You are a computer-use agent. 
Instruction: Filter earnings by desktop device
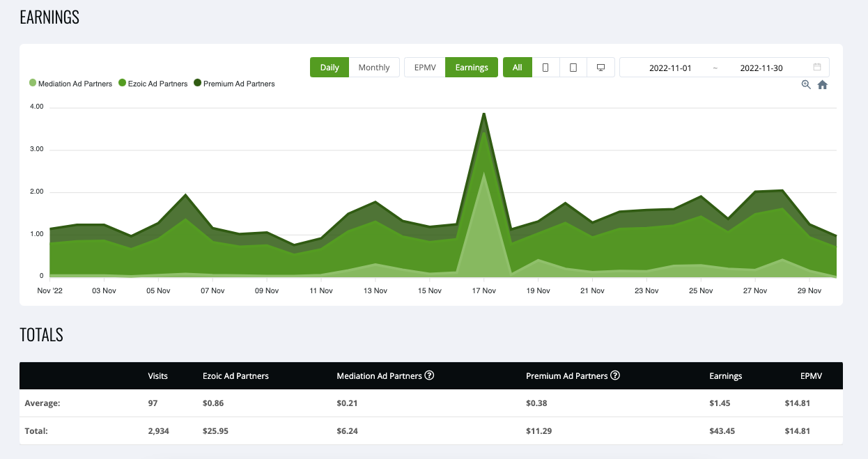tap(600, 68)
